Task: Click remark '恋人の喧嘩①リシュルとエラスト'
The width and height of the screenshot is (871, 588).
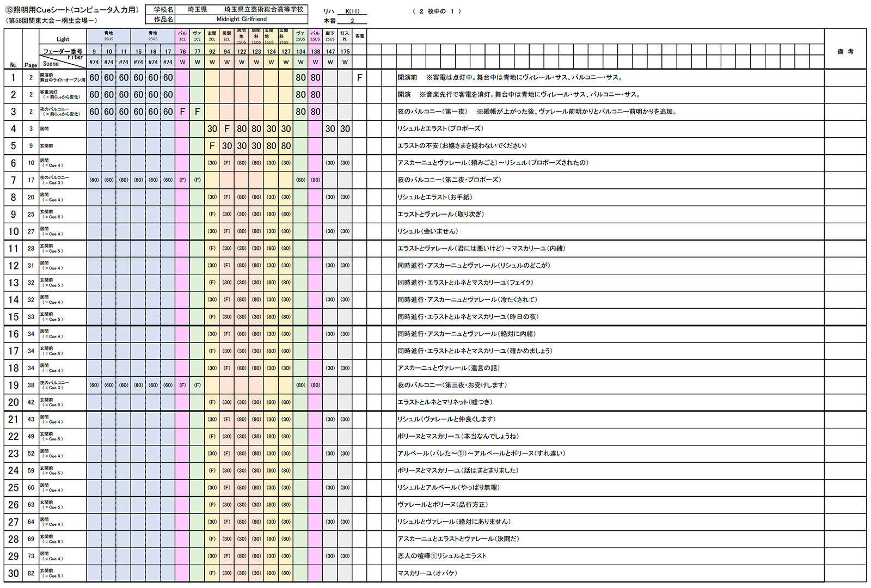Action: (442, 556)
